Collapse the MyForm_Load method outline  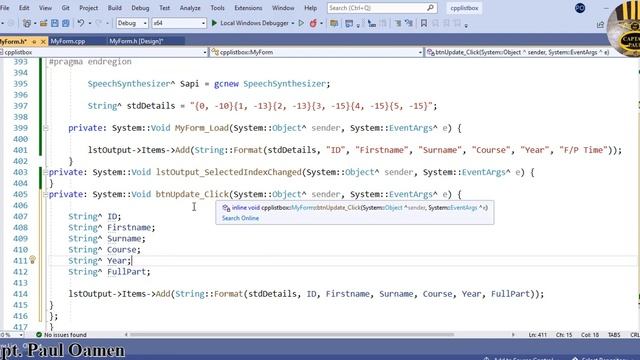pyautogui.click(x=45, y=128)
